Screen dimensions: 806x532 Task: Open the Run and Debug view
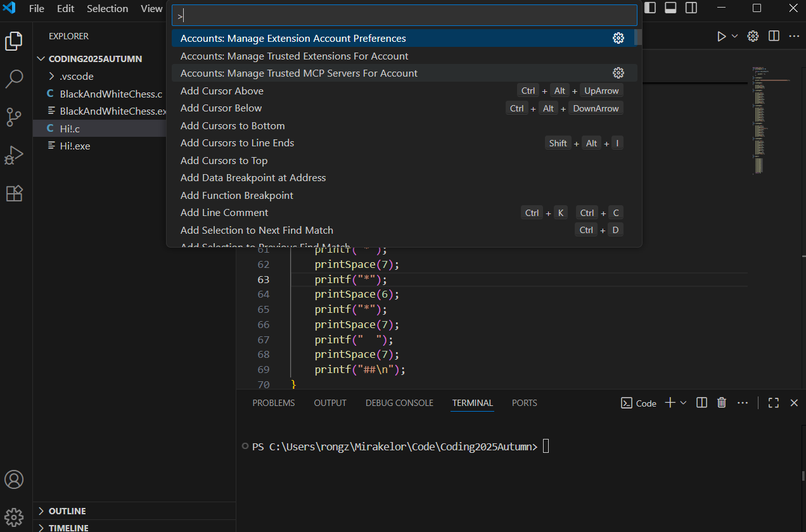pyautogui.click(x=14, y=155)
